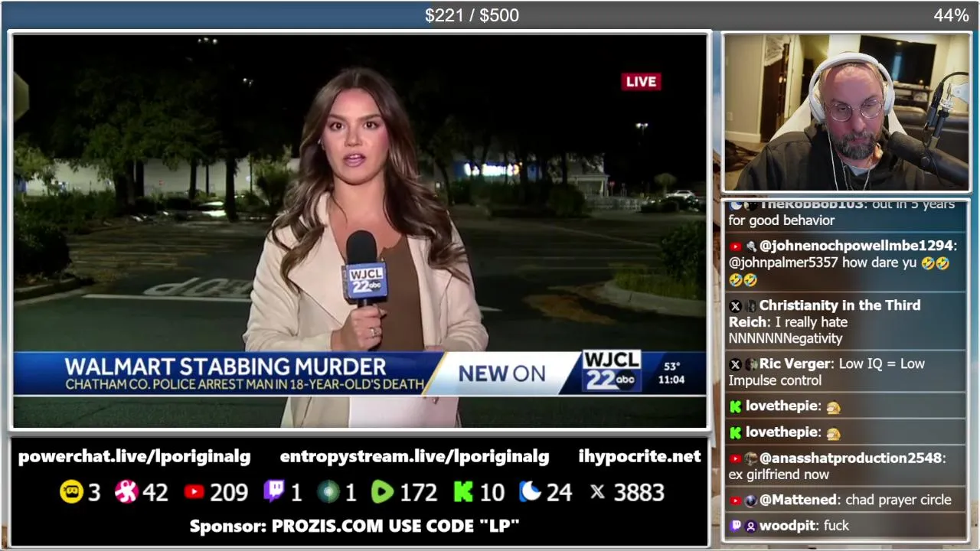
Task: Click the green glowing orb platform icon
Action: (328, 492)
